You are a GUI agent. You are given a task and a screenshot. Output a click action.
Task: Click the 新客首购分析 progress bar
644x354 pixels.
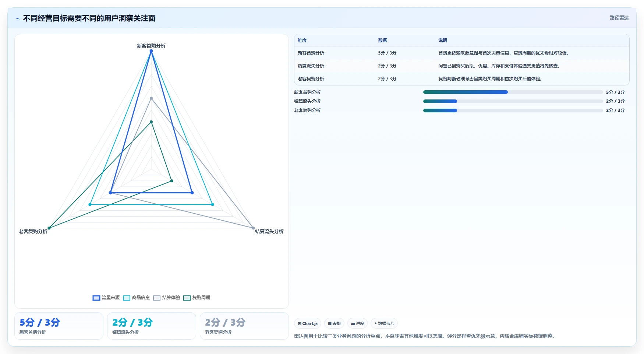coord(513,92)
